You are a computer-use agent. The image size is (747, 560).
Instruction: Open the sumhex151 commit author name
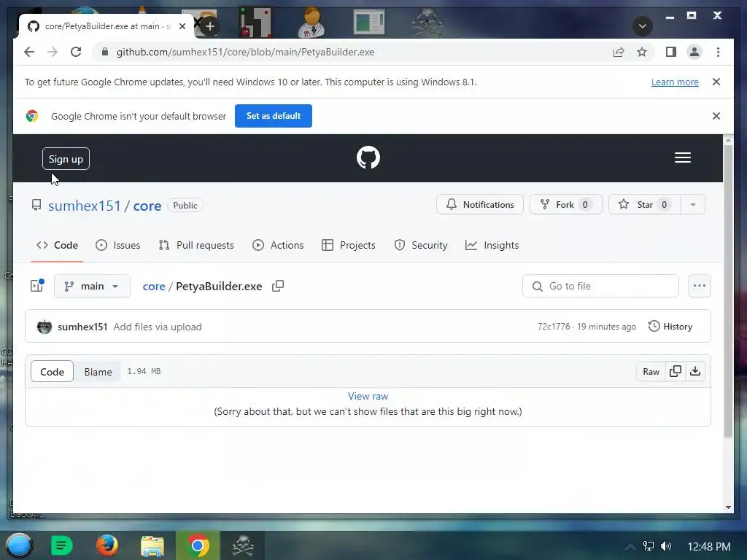tap(82, 327)
